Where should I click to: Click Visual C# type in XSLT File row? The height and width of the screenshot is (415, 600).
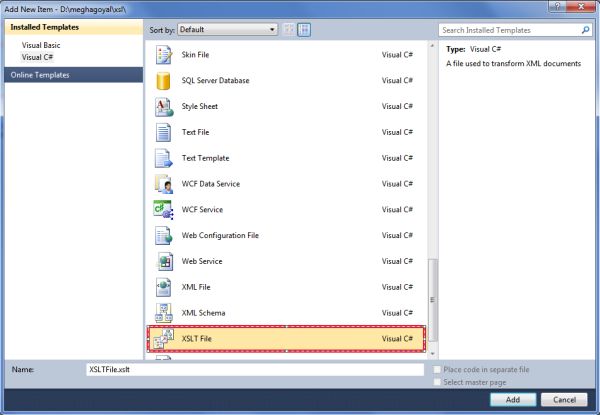click(x=397, y=339)
